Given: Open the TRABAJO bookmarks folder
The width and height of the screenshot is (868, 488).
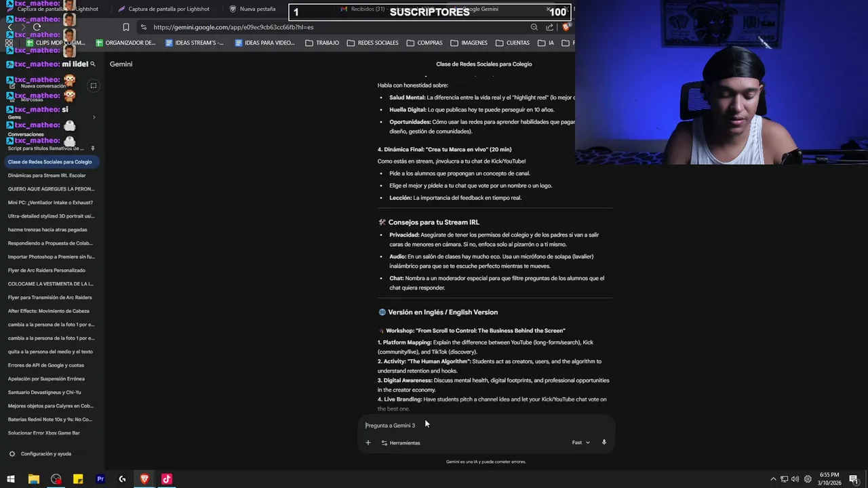Looking at the screenshot, I should point(322,43).
